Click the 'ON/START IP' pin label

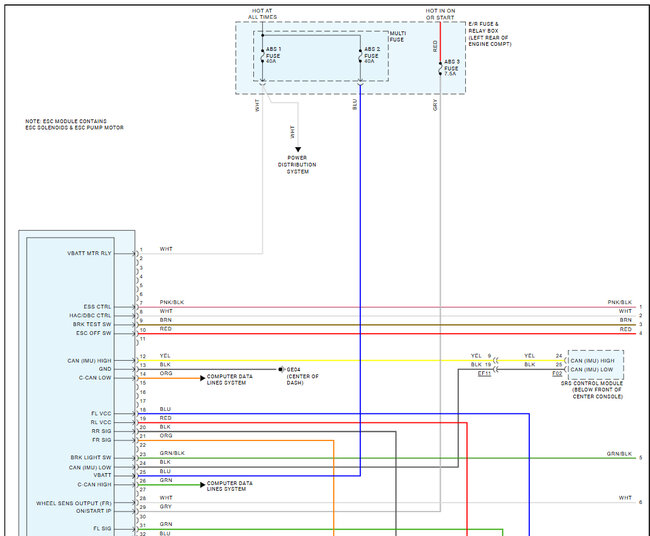(x=94, y=511)
